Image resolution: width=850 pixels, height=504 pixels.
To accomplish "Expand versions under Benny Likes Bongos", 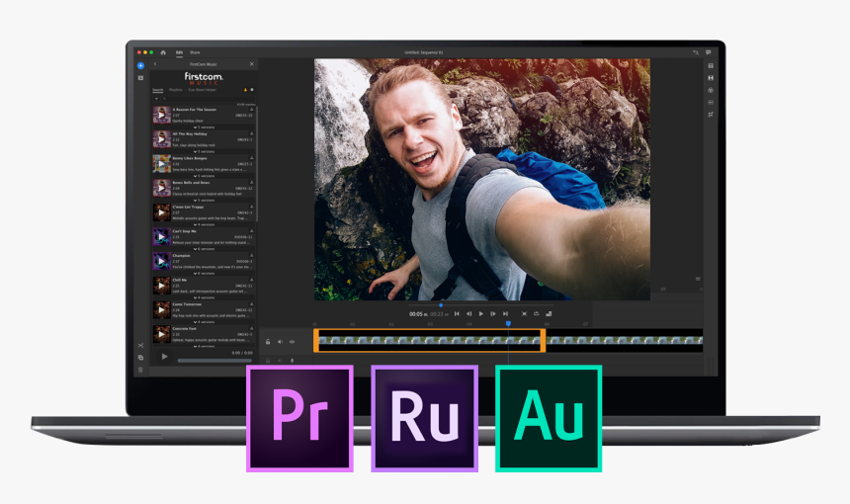I will point(204,176).
